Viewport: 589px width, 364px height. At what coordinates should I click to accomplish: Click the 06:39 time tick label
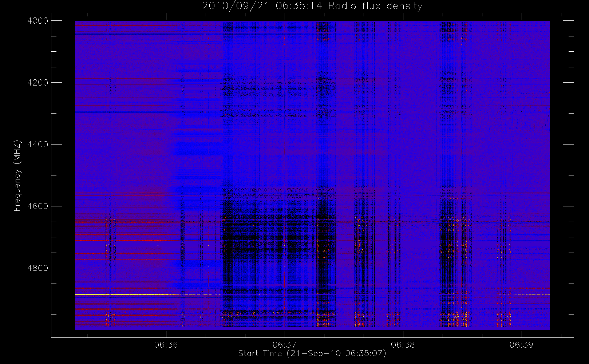pyautogui.click(x=521, y=345)
